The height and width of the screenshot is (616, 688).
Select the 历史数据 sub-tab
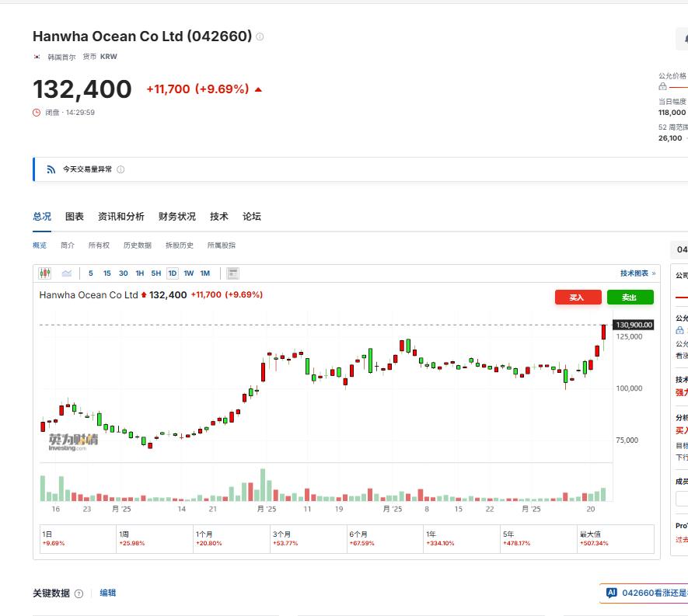tap(138, 245)
